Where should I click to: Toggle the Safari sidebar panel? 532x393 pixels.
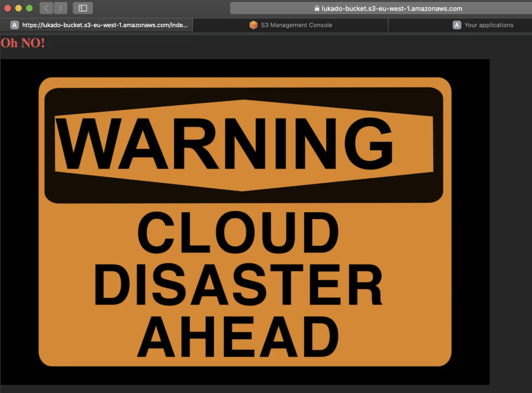click(x=83, y=8)
